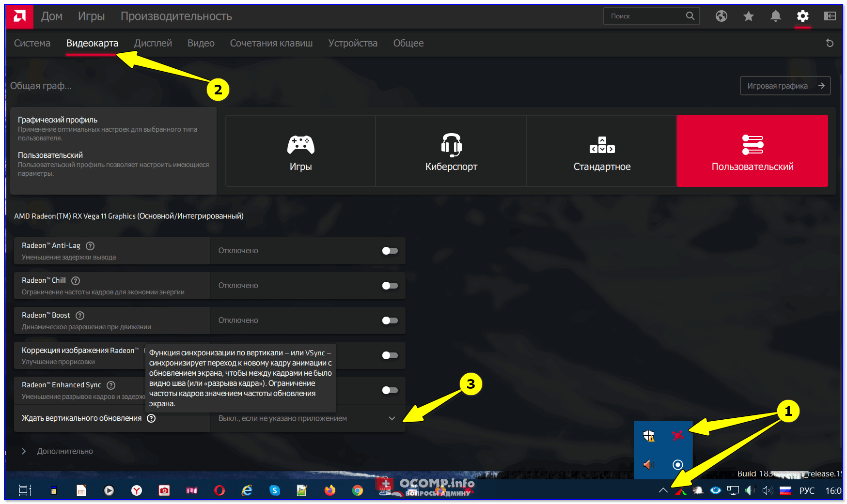
Task: Open sidebar panel icon next to the gear
Action: click(830, 16)
